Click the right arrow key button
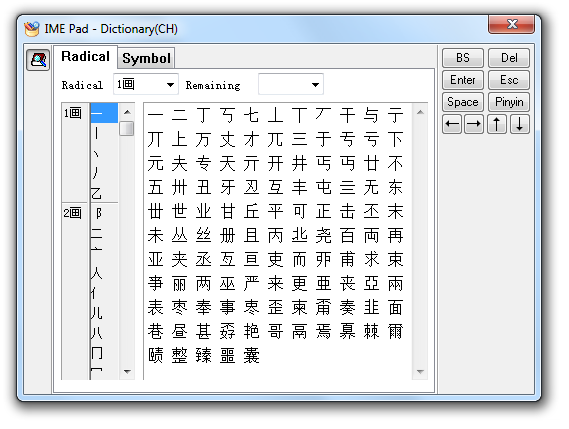This screenshot has width=569, height=429. click(474, 124)
